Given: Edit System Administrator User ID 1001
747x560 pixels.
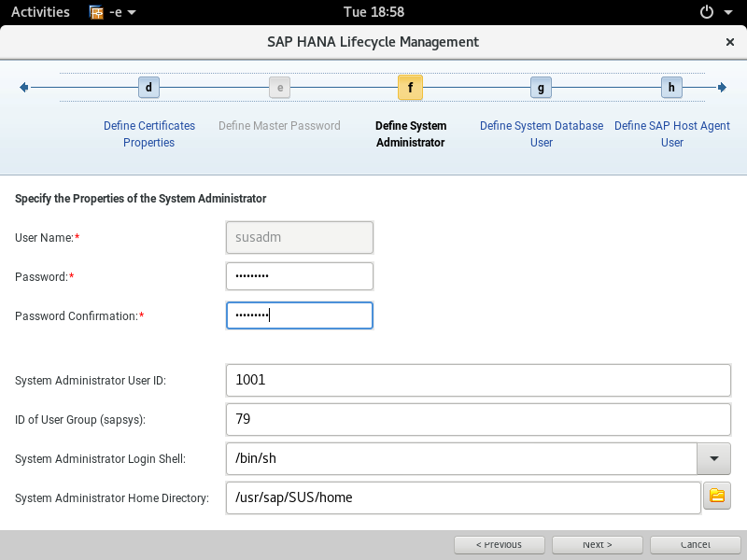Looking at the screenshot, I should (478, 380).
